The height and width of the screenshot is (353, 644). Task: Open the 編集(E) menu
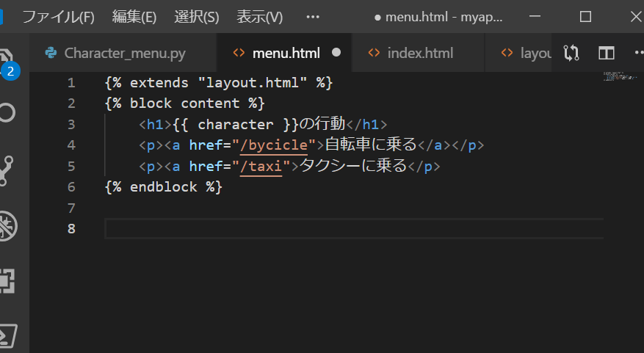[x=134, y=17]
